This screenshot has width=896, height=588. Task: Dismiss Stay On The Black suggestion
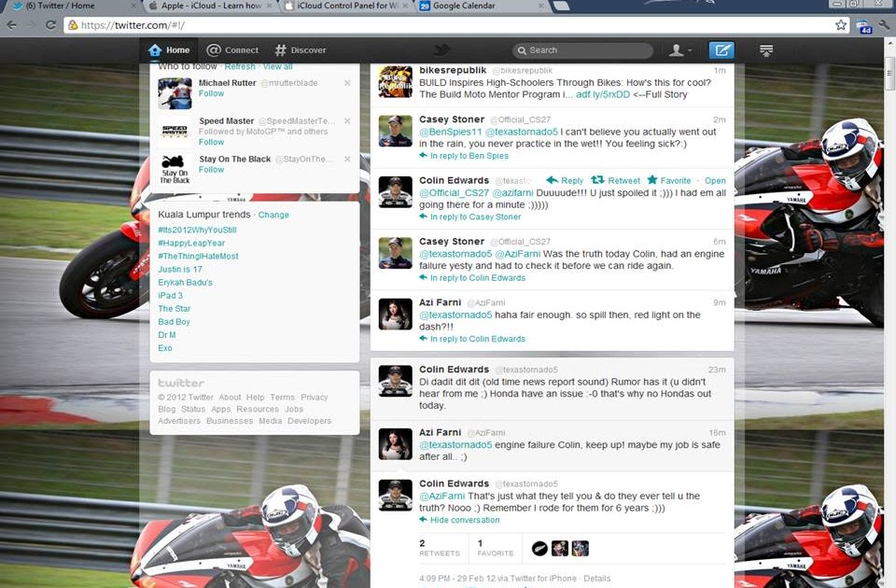pos(347,159)
